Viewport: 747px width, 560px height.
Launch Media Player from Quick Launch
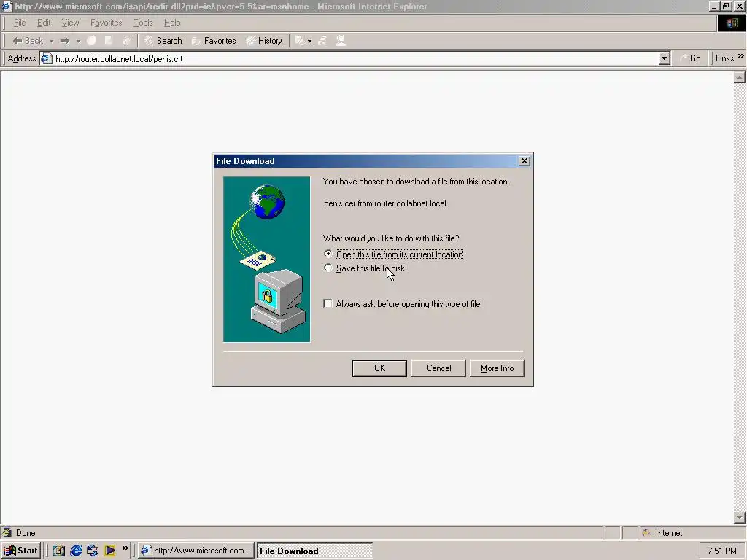point(110,551)
